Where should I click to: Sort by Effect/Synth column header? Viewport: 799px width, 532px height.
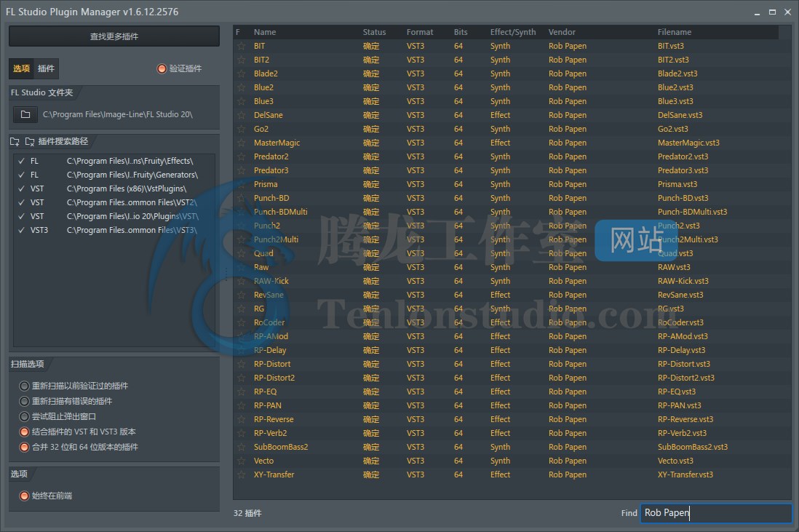click(512, 32)
